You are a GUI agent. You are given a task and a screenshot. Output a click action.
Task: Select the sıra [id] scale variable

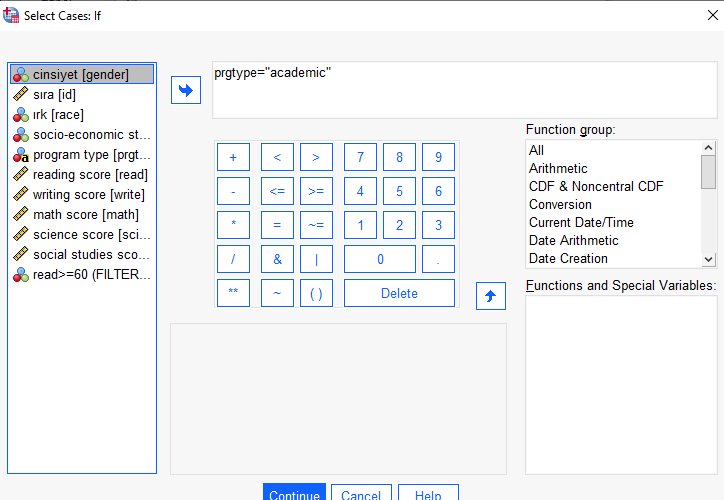coord(82,95)
